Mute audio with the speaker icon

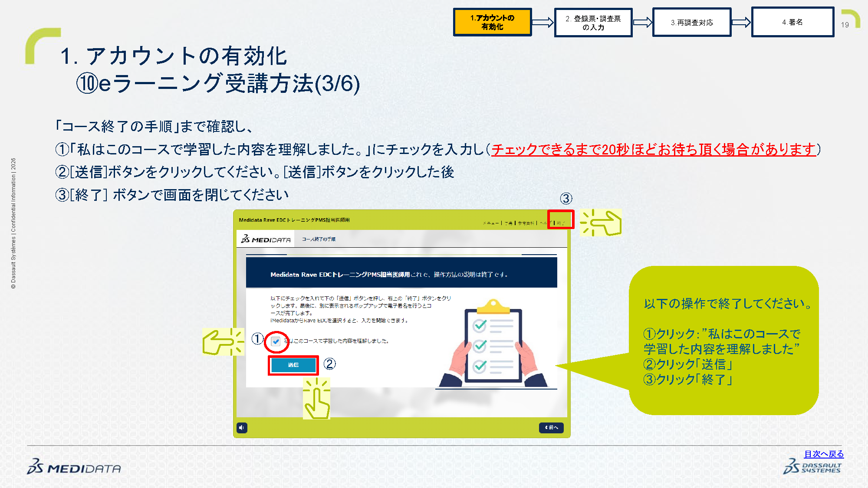(242, 428)
